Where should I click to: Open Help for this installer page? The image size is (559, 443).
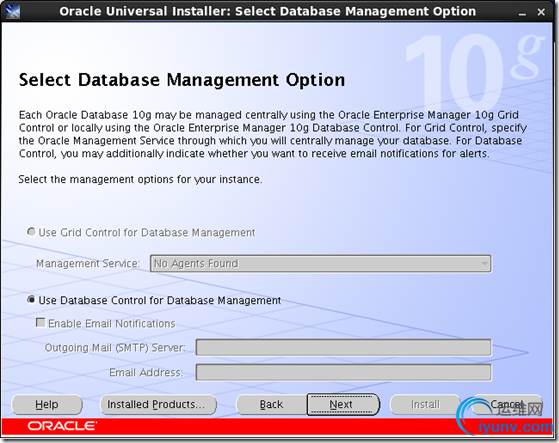coord(47,405)
